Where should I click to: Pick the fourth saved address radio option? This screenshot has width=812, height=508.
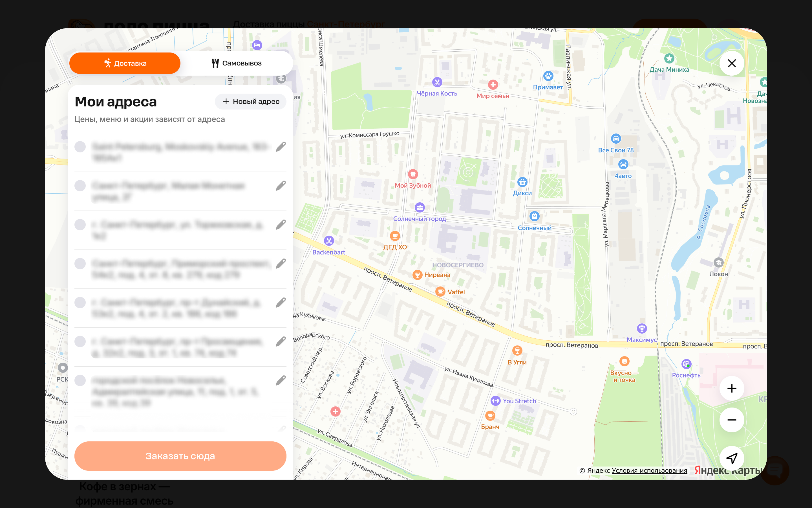click(80, 264)
